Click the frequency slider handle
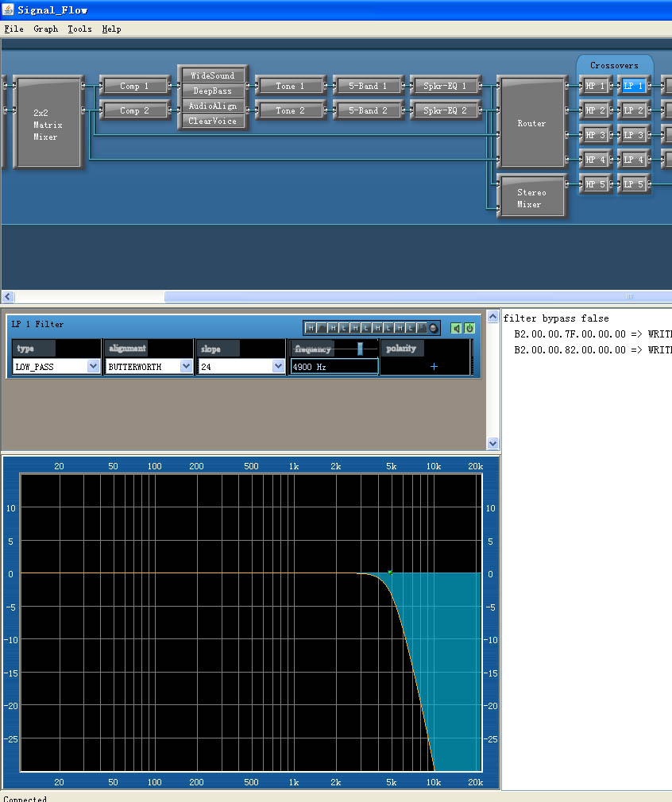Image resolution: width=672 pixels, height=802 pixels. pyautogui.click(x=361, y=349)
